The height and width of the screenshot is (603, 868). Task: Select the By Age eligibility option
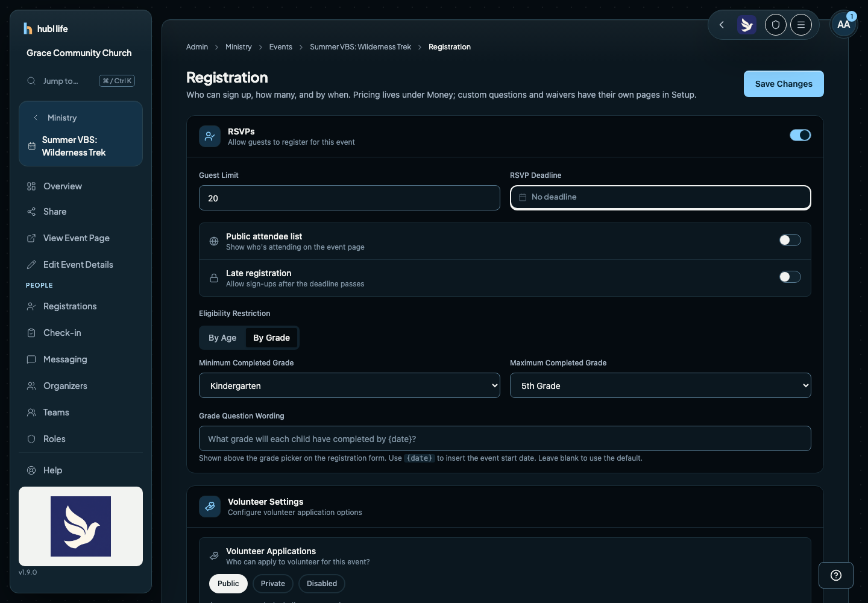click(222, 338)
